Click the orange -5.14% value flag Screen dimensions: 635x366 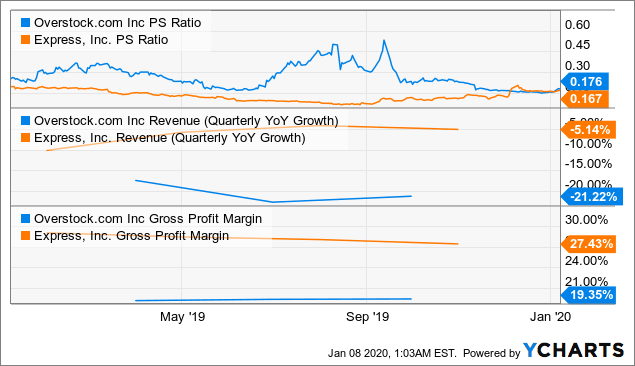coord(589,130)
